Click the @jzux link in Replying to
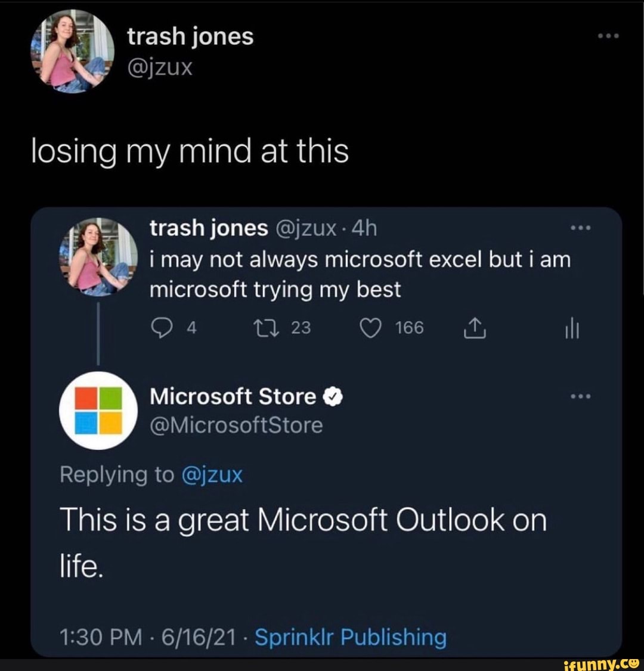The image size is (644, 671). pyautogui.click(x=212, y=474)
